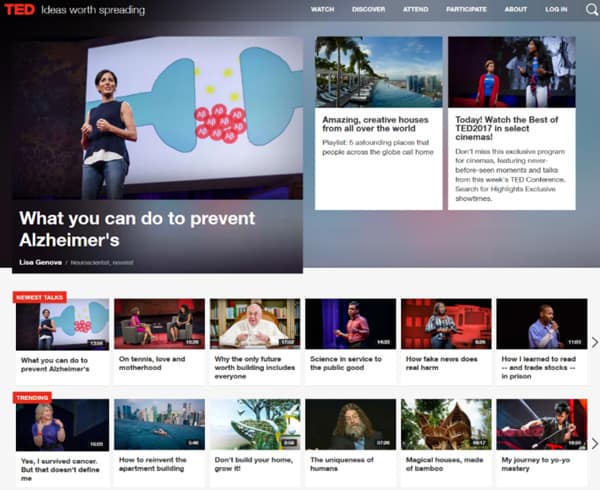Open 'Science in service to the public good' thumbnail
The image size is (600, 490).
coord(351,324)
